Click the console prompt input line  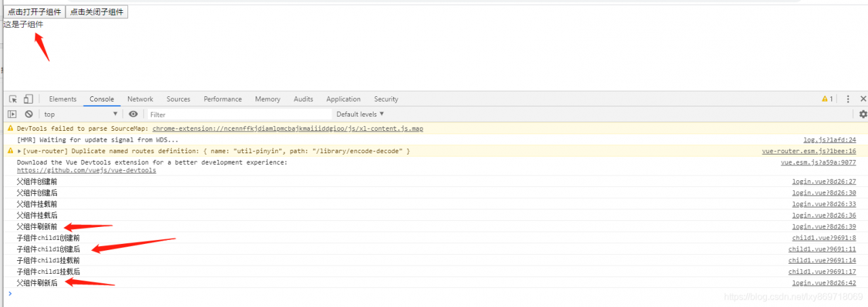pyautogui.click(x=434, y=293)
